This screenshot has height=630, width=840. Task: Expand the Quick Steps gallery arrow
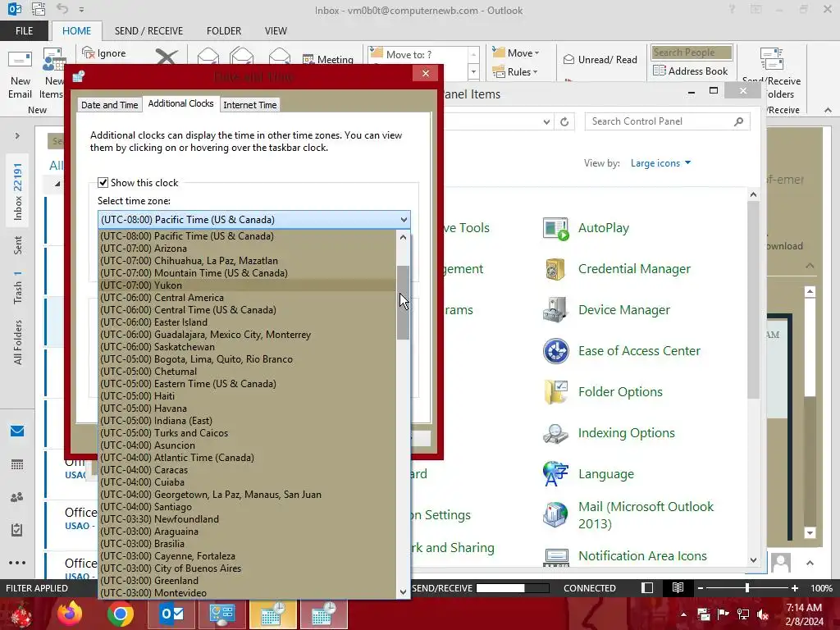[x=473, y=71]
